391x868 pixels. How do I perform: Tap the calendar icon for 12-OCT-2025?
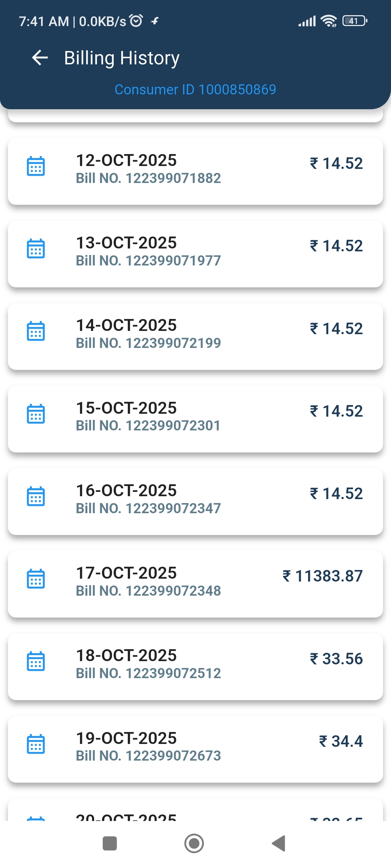[36, 166]
